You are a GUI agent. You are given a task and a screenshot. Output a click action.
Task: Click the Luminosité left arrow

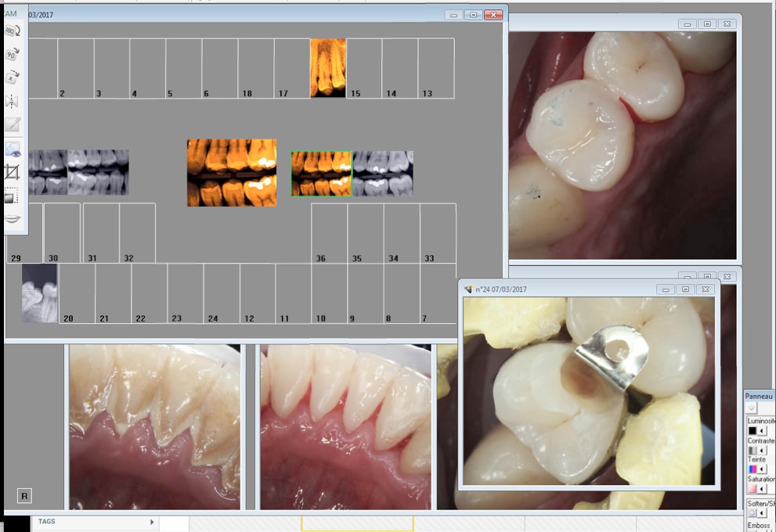pyautogui.click(x=763, y=431)
